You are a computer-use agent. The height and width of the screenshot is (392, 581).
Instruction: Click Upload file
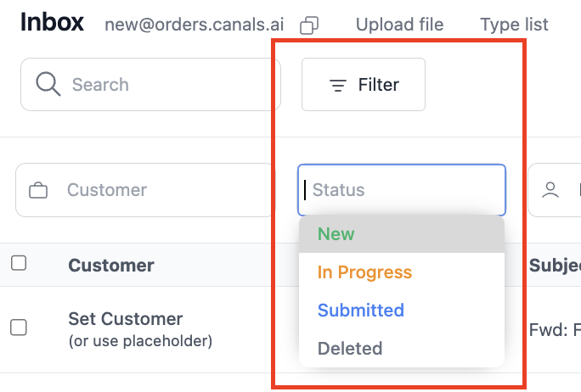point(399,25)
